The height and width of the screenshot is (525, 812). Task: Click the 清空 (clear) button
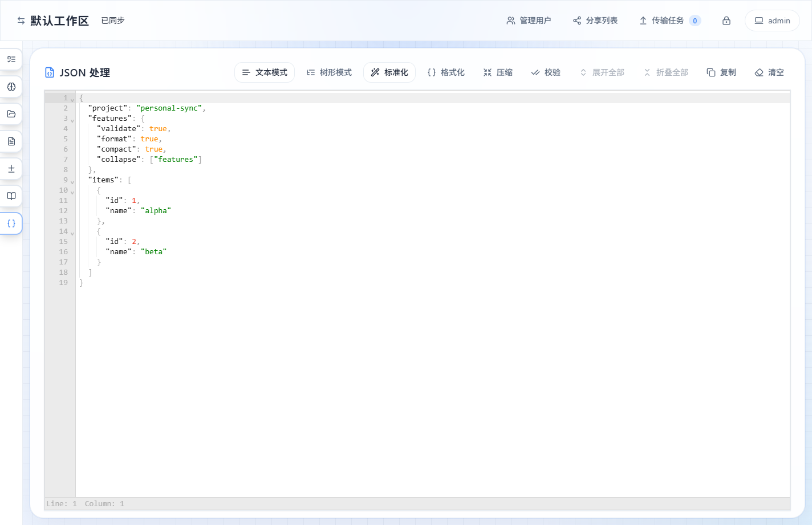click(769, 72)
